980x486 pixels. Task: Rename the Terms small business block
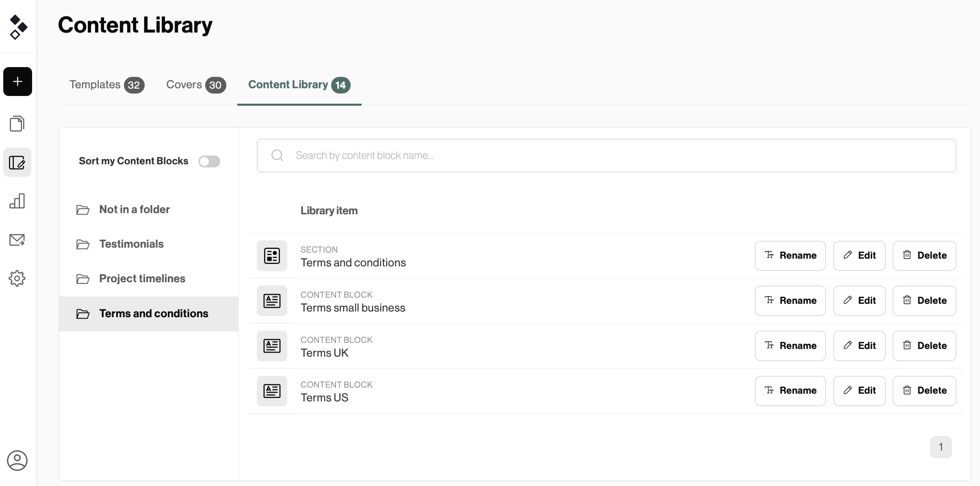790,301
